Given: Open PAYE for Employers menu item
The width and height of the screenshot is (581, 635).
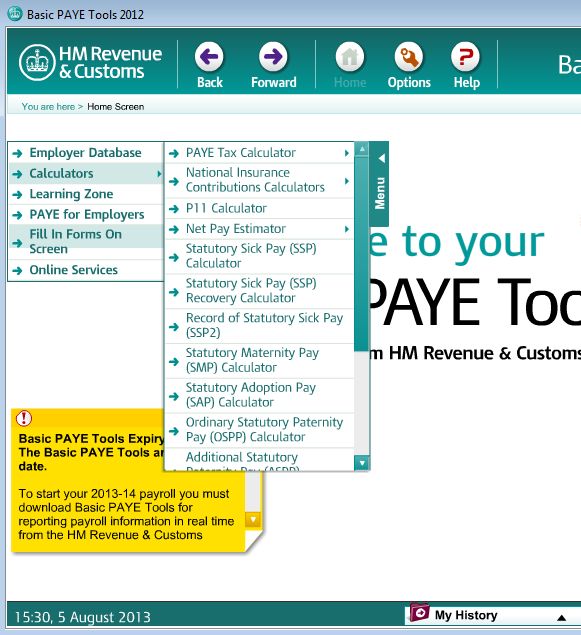Looking at the screenshot, I should point(85,214).
